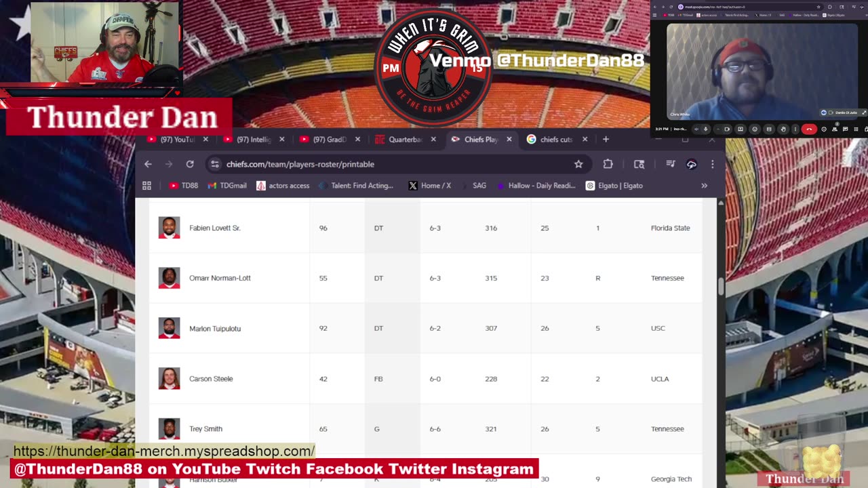
Task: Click Carson Steele's FB position cell
Action: point(378,378)
